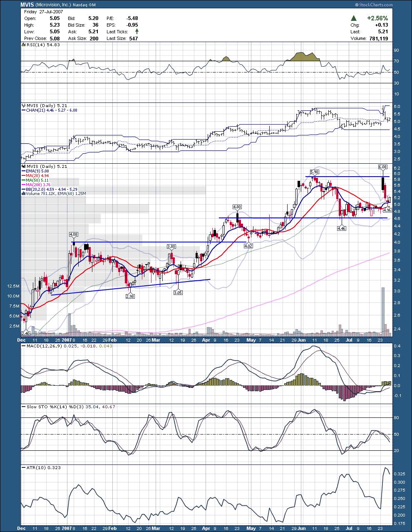Click the Open value 5.05
The height and width of the screenshot is (532, 412).
[55, 18]
